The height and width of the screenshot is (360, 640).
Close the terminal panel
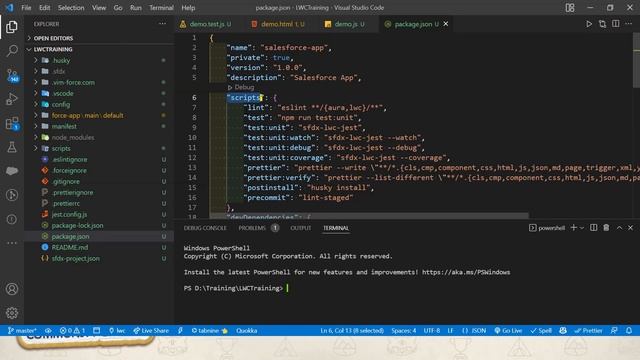coord(631,228)
